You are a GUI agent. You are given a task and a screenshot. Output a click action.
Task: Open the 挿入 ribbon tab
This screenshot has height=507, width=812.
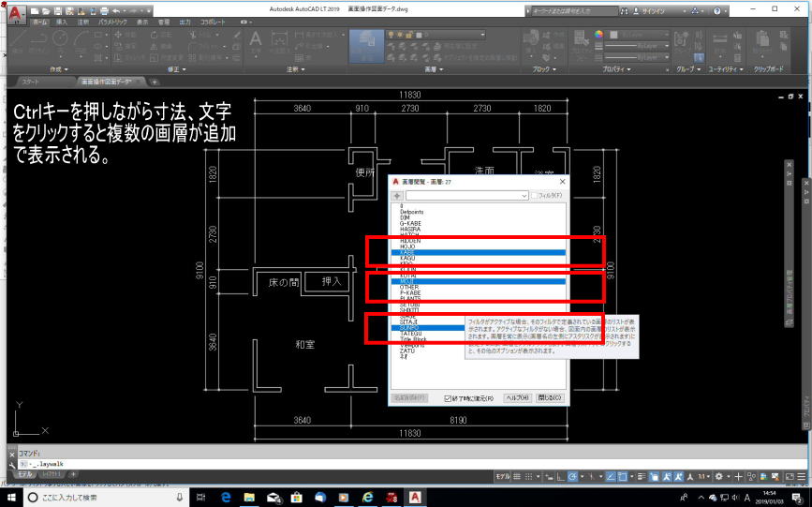point(62,22)
